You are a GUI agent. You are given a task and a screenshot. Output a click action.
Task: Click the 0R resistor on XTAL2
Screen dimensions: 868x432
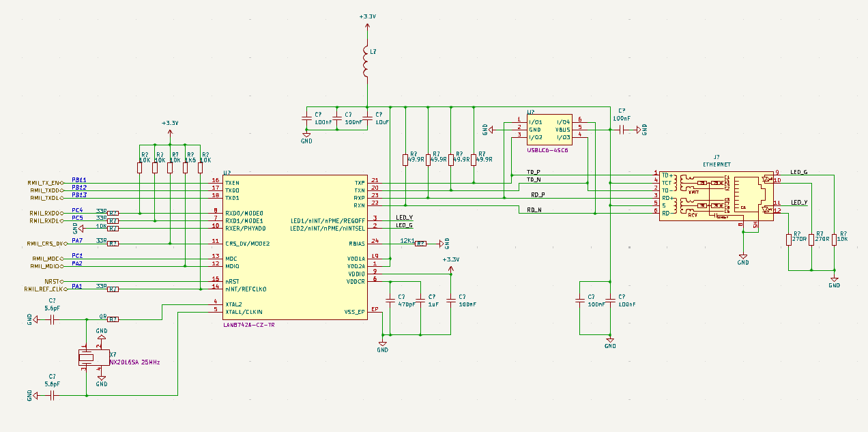[113, 319]
